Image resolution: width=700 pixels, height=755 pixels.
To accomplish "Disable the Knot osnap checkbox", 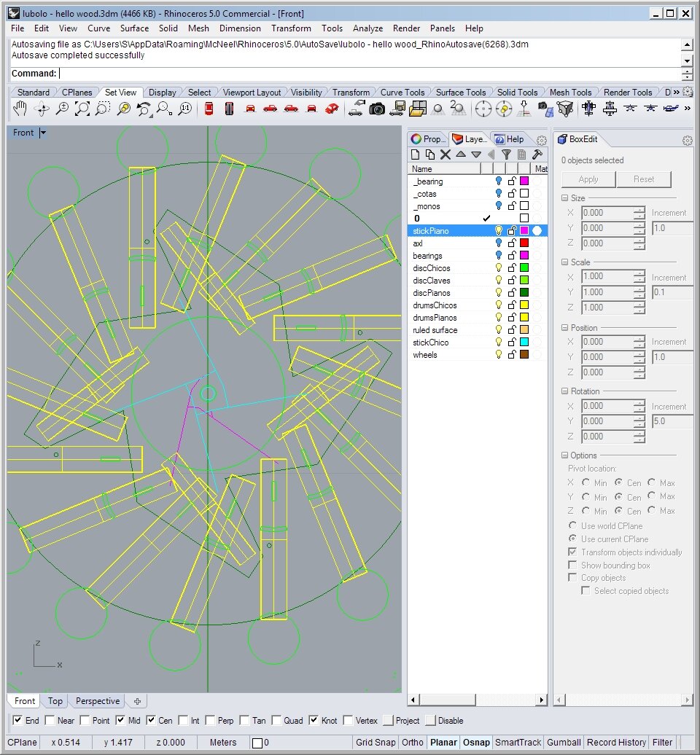I will (314, 721).
